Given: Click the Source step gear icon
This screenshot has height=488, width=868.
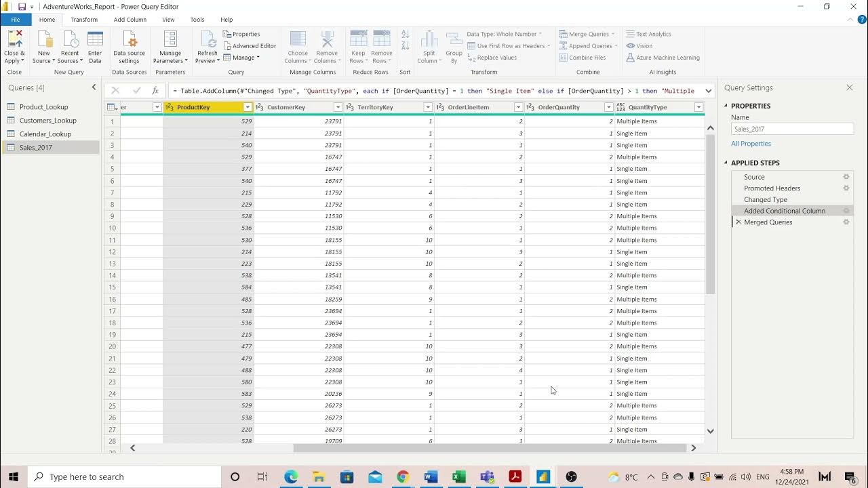Looking at the screenshot, I should pos(846,177).
